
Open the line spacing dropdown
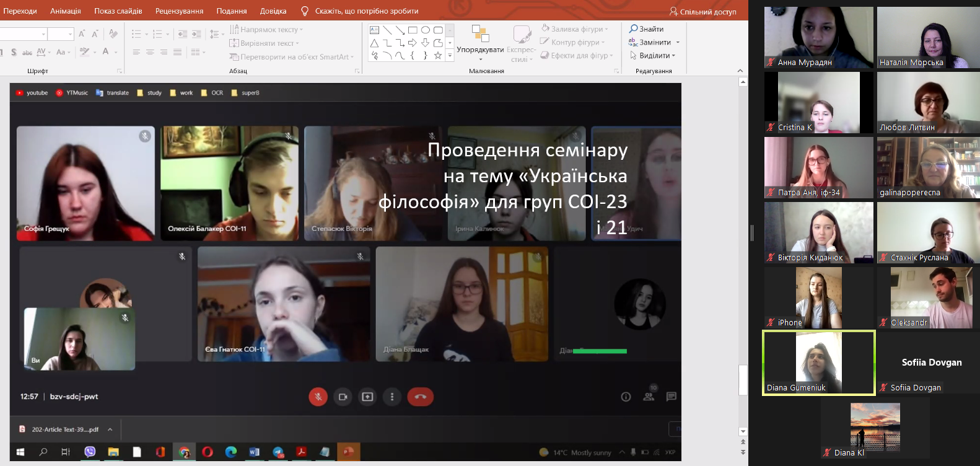pos(216,34)
